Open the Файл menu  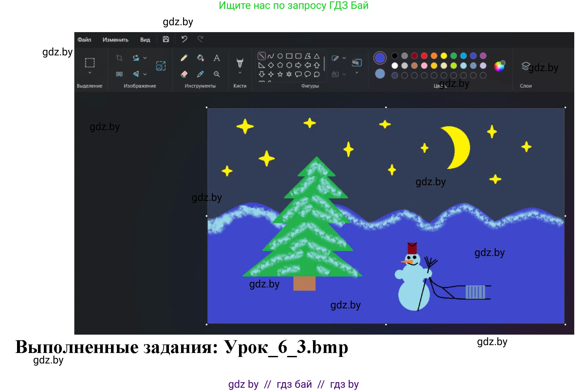84,40
